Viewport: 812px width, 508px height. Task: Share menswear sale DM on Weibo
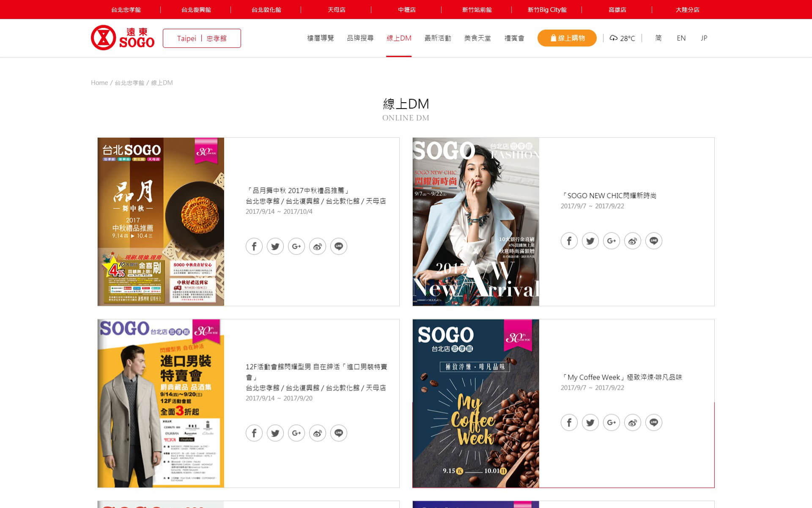(x=318, y=433)
